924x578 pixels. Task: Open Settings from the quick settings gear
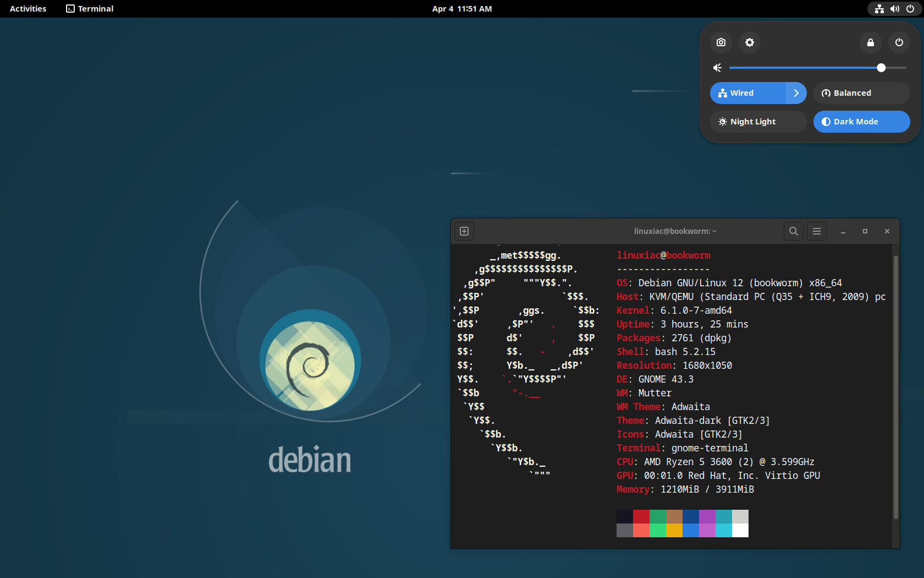click(x=749, y=42)
